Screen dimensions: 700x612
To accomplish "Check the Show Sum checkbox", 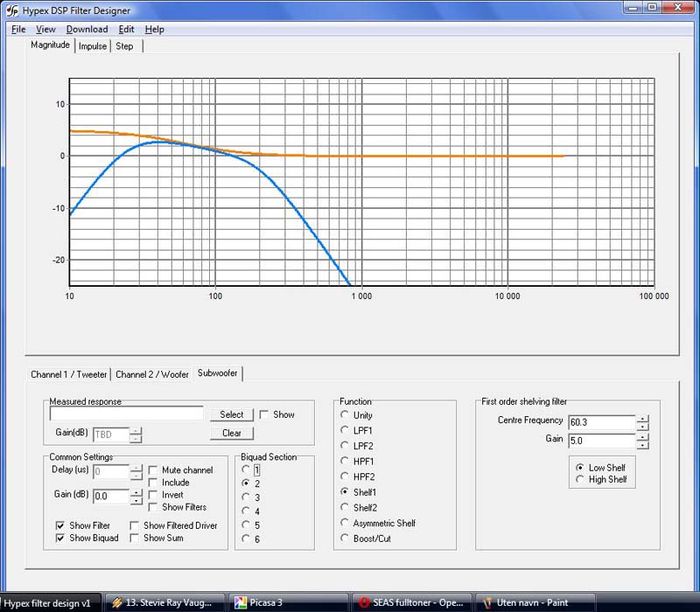I will pyautogui.click(x=135, y=538).
